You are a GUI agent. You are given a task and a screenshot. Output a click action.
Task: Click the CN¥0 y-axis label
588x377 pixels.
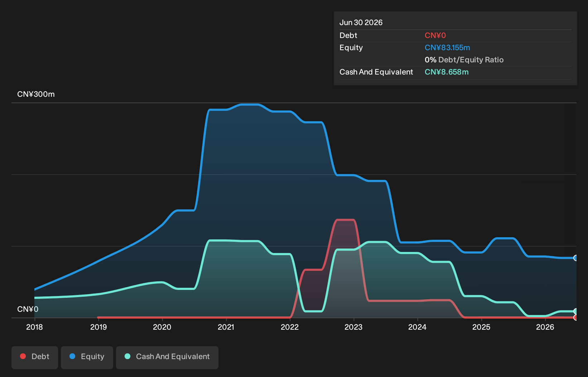(x=28, y=309)
